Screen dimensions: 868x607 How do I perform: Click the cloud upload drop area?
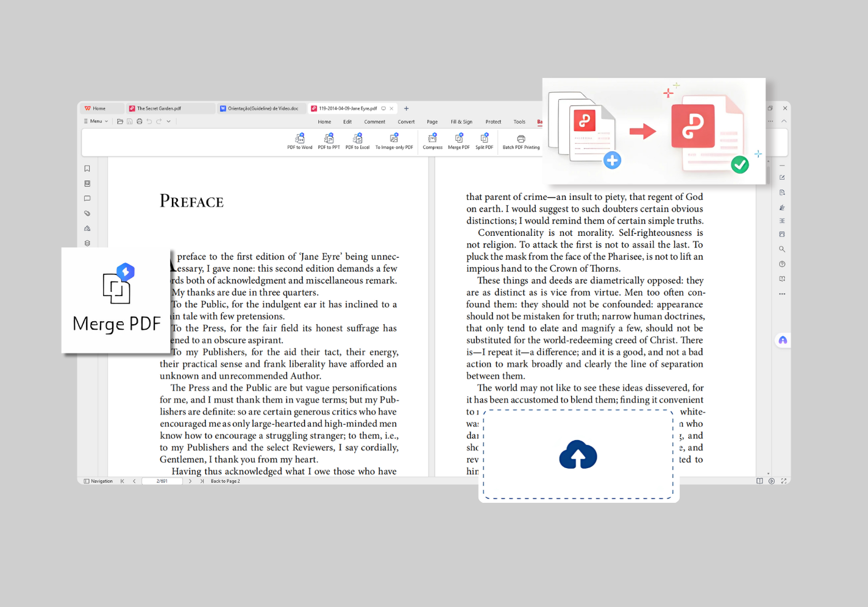tap(578, 454)
